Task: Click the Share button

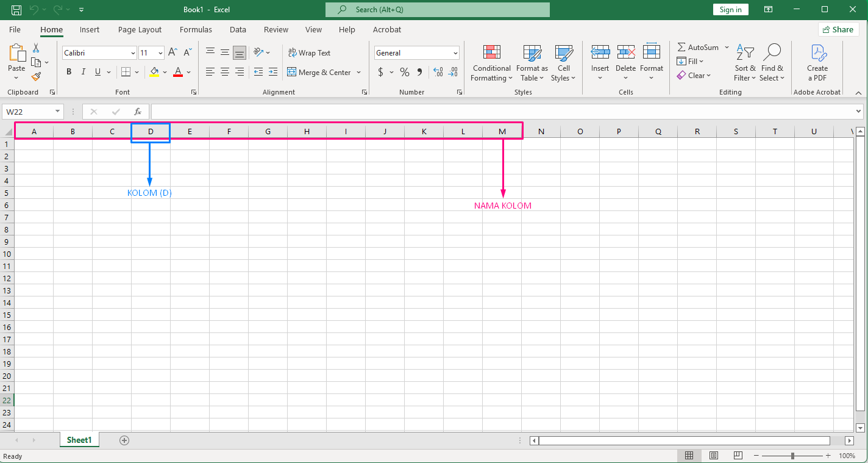Action: pyautogui.click(x=838, y=29)
